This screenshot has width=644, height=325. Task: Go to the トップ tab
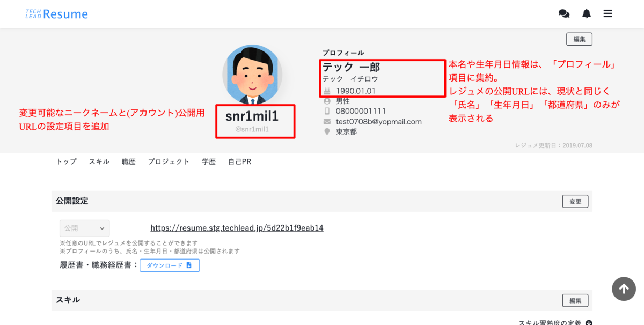coord(66,161)
